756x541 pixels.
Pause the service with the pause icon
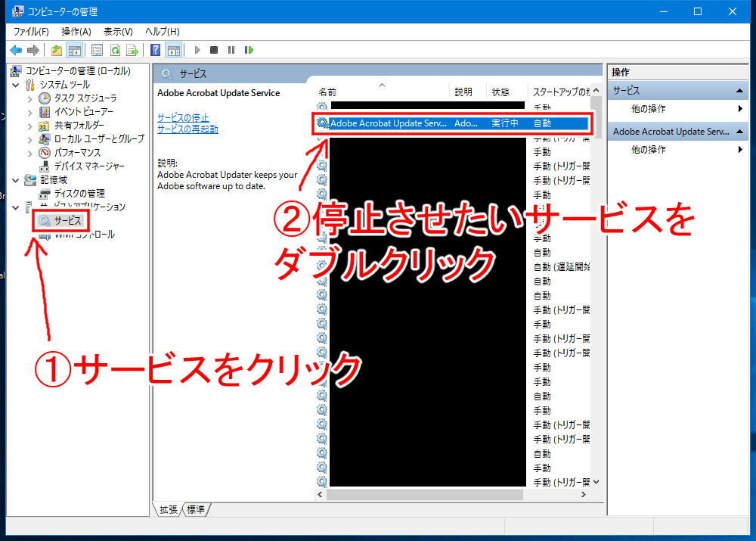(231, 50)
